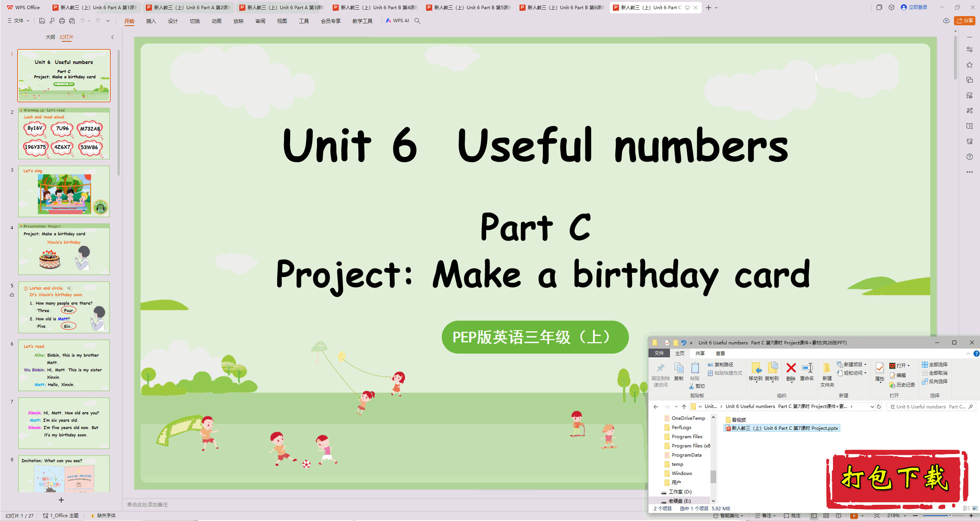Open the 文件 menu dropdown in WPS

18,21
